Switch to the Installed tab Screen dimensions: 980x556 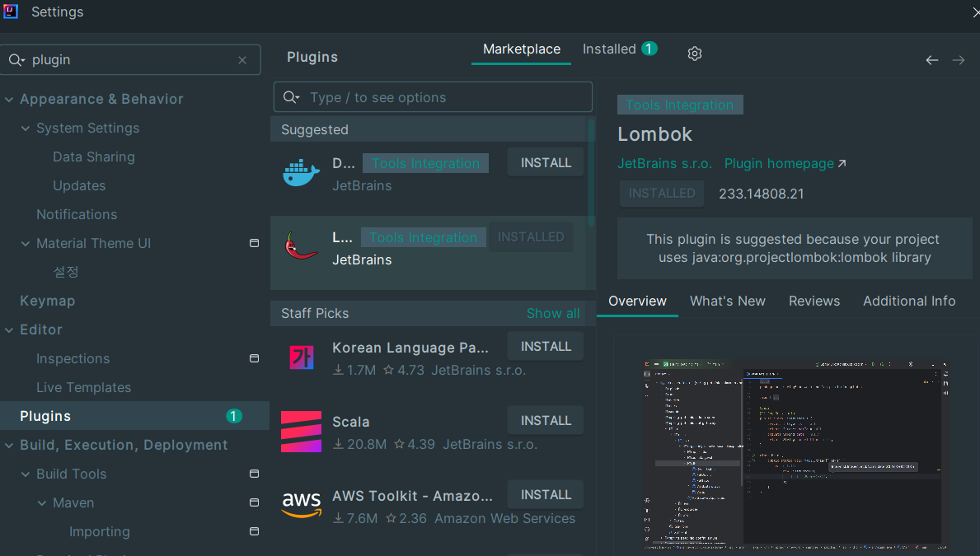point(619,49)
